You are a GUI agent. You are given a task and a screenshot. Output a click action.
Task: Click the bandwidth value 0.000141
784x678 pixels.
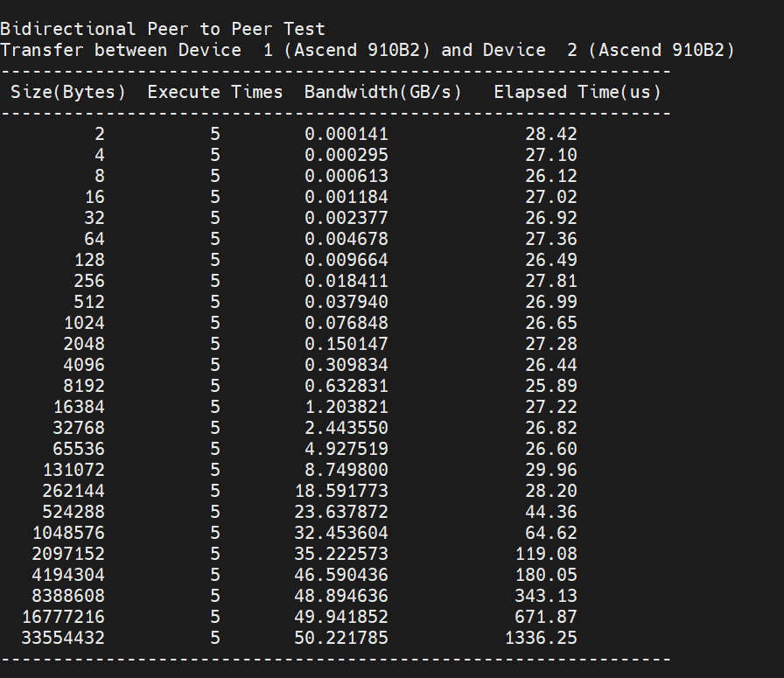[346, 134]
